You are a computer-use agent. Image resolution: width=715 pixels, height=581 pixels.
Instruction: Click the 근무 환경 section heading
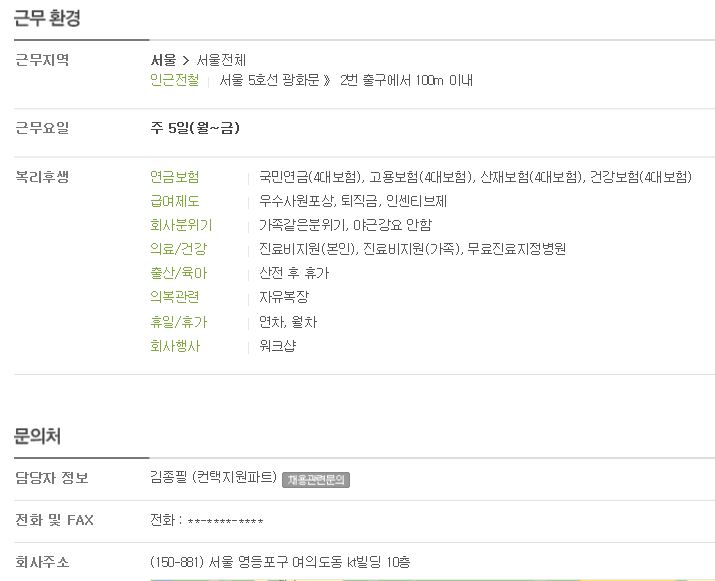point(47,18)
